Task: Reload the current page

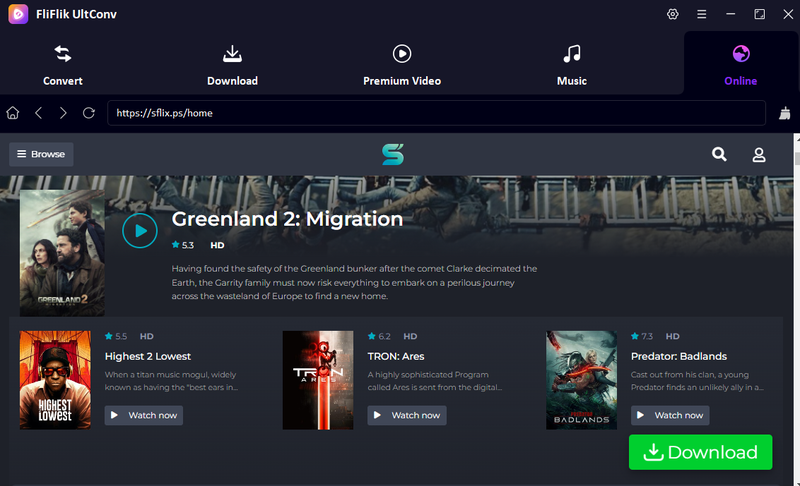Action: click(89, 113)
